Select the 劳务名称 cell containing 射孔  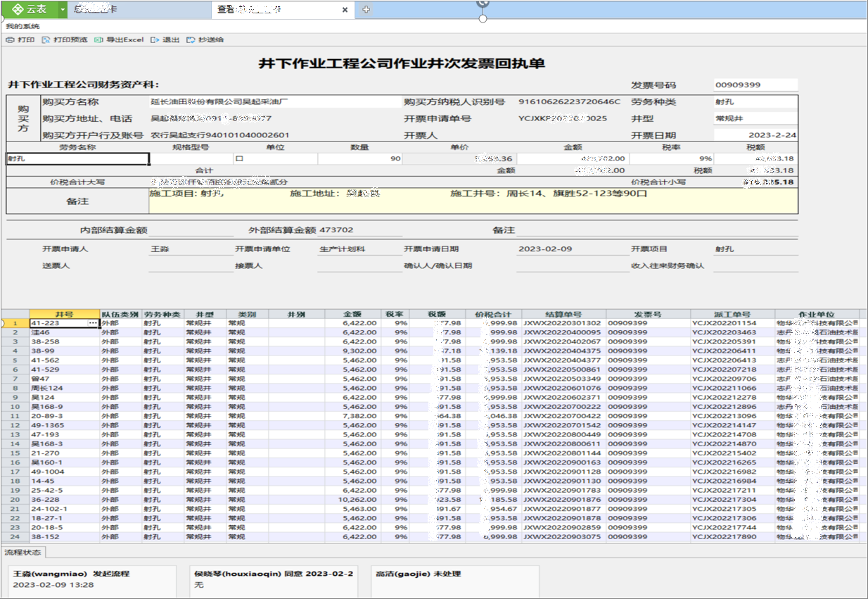pos(77,159)
